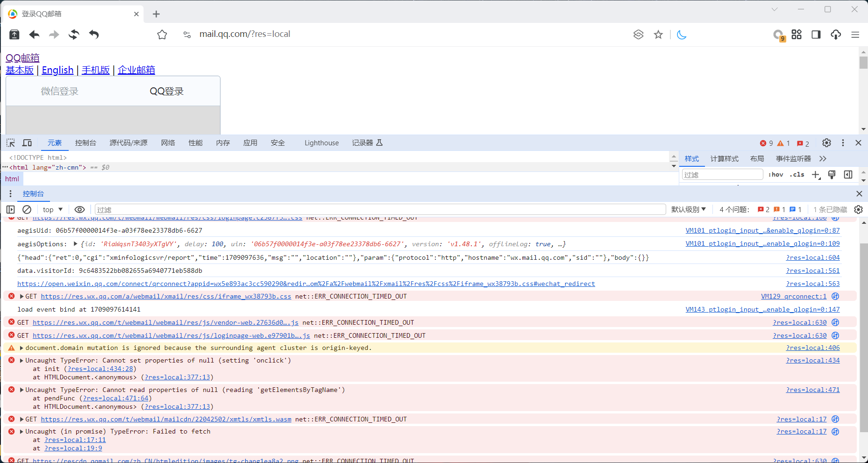Click the bookmark star icon beside address bar
Image resolution: width=868 pixels, height=463 pixels.
[162, 35]
